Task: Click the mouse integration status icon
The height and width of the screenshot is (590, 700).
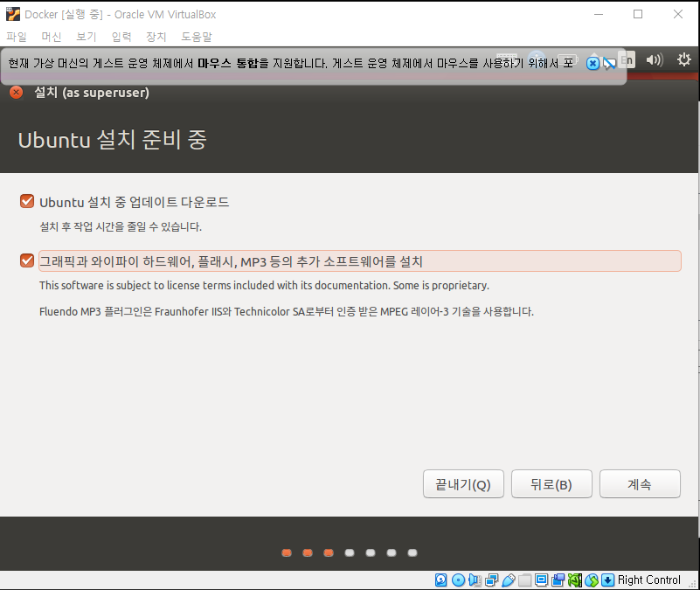Action: click(592, 580)
